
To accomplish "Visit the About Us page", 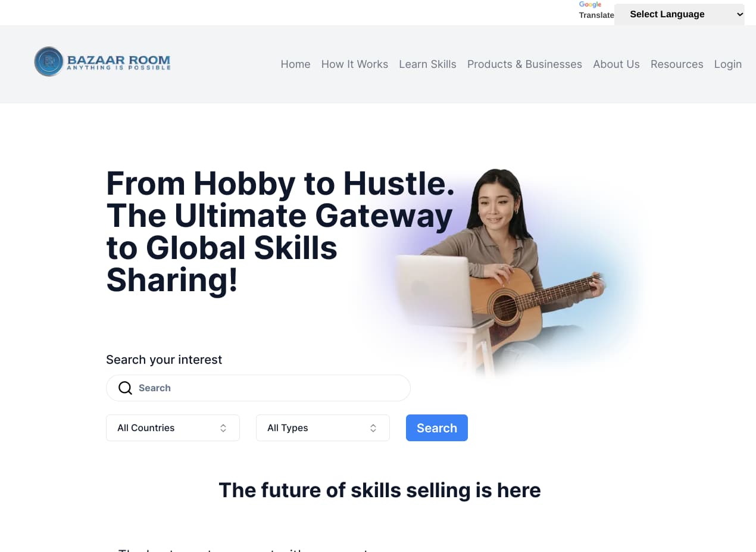I will (616, 64).
